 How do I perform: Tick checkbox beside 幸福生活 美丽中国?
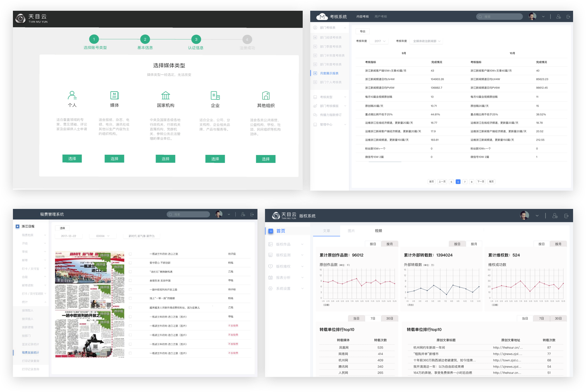pyautogui.click(x=130, y=281)
